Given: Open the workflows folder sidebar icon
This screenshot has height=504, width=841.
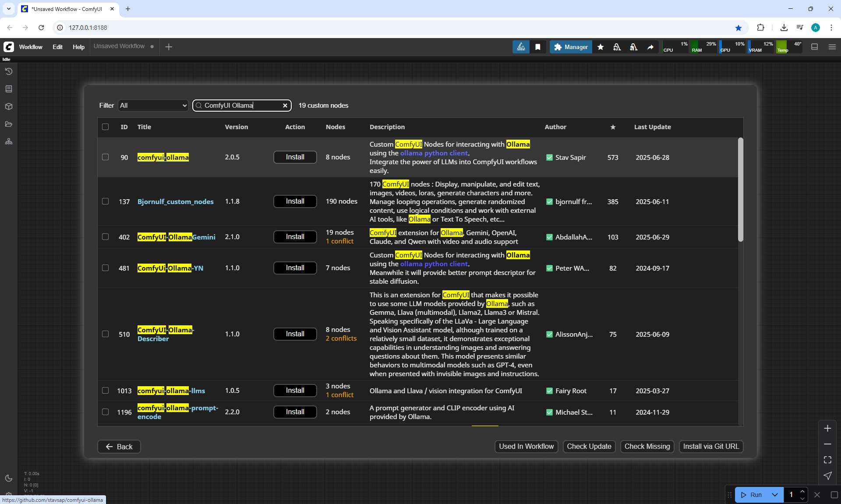Looking at the screenshot, I should coord(9,124).
